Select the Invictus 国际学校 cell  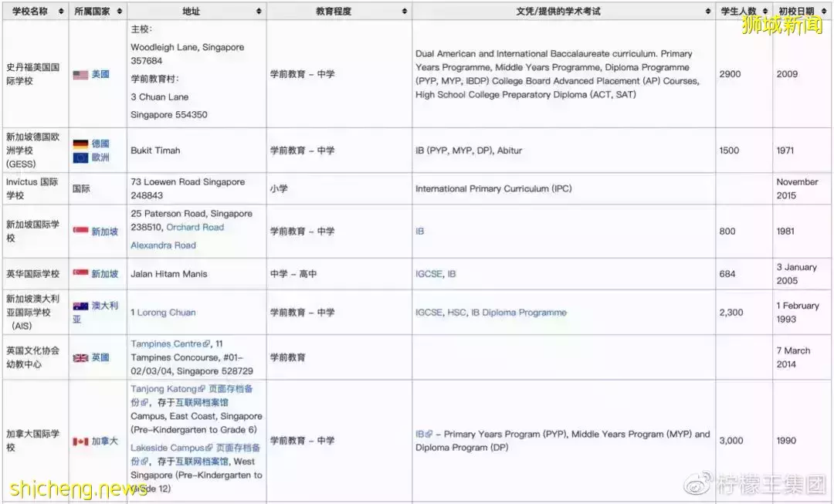[36, 189]
